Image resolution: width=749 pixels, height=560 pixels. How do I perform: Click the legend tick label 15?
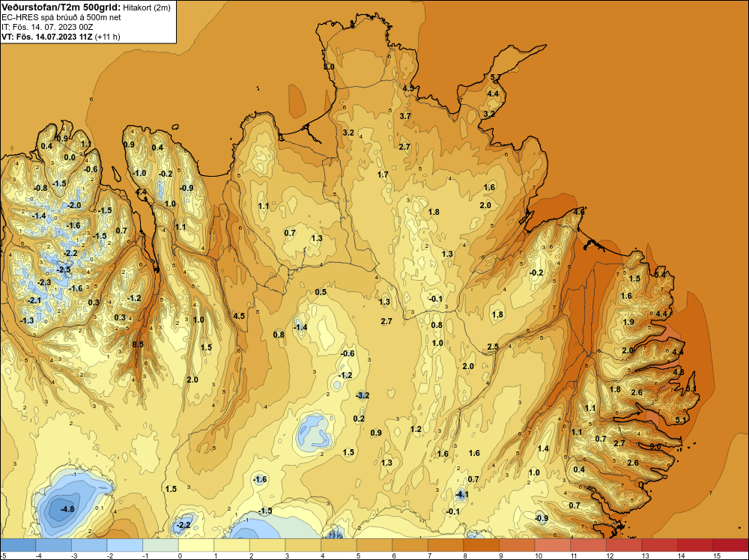tap(717, 556)
